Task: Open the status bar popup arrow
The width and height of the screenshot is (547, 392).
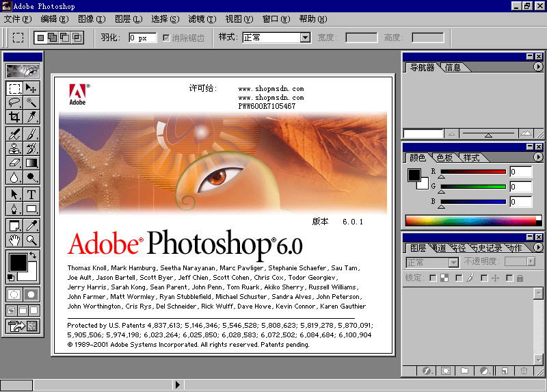Action: [178, 384]
